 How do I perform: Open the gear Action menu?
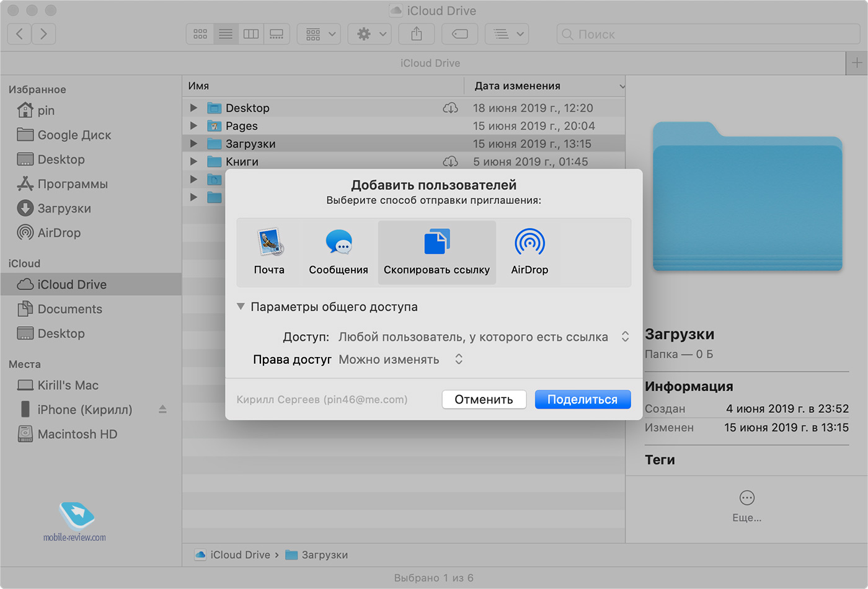click(x=370, y=34)
